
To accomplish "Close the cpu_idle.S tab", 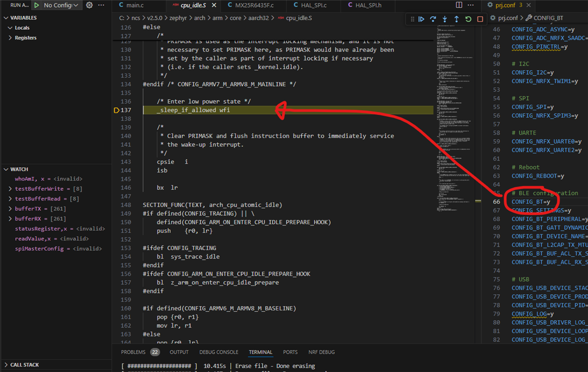I will pos(214,5).
